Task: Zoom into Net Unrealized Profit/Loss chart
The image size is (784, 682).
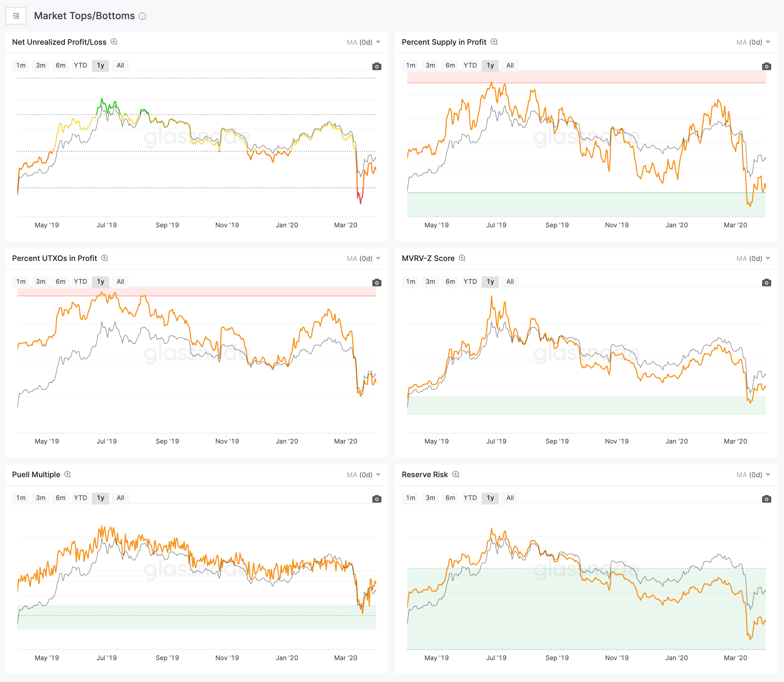Action: coord(114,42)
